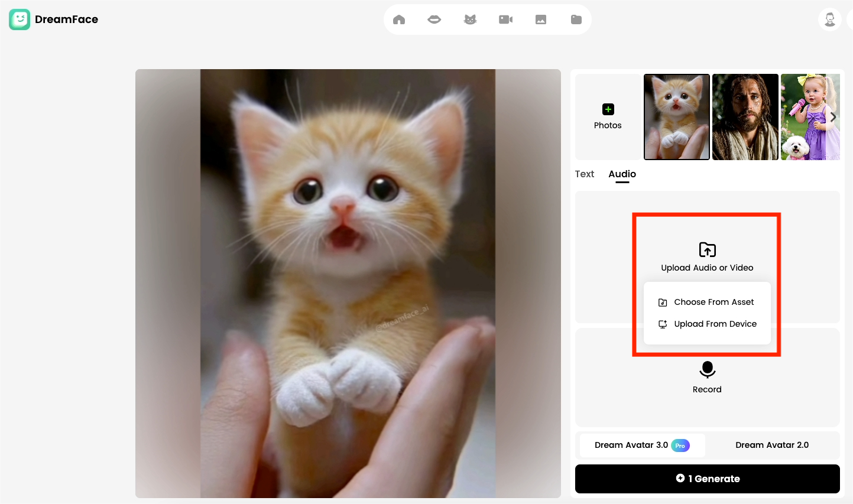
Task: Click the image picture icon in navigation
Action: [541, 19]
